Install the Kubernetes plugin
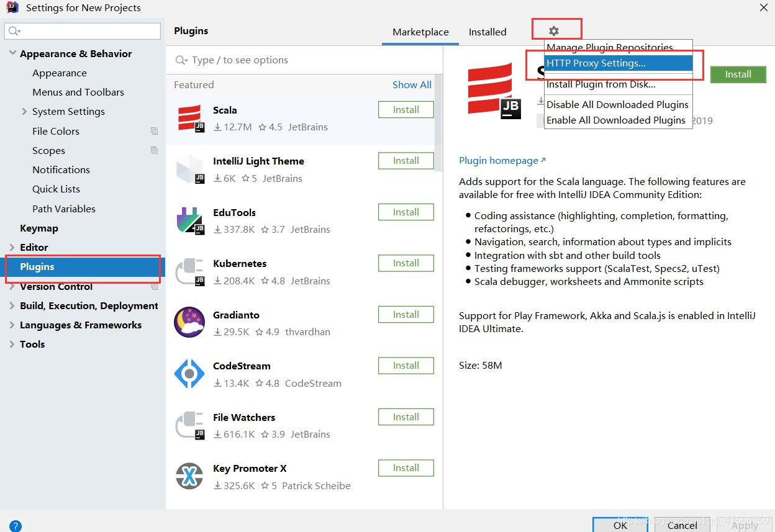Image resolution: width=775 pixels, height=532 pixels. click(x=406, y=263)
